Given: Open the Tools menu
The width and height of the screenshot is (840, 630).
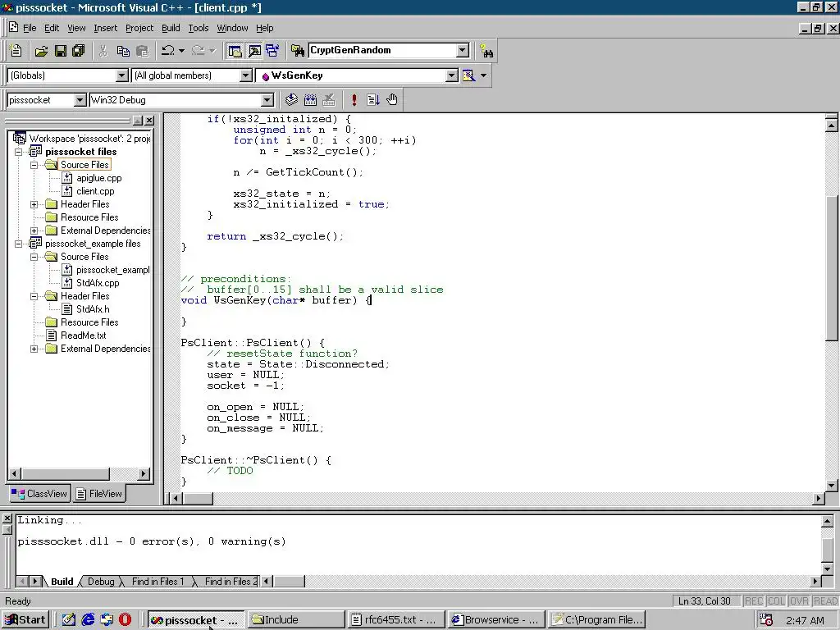Looking at the screenshot, I should pos(199,28).
